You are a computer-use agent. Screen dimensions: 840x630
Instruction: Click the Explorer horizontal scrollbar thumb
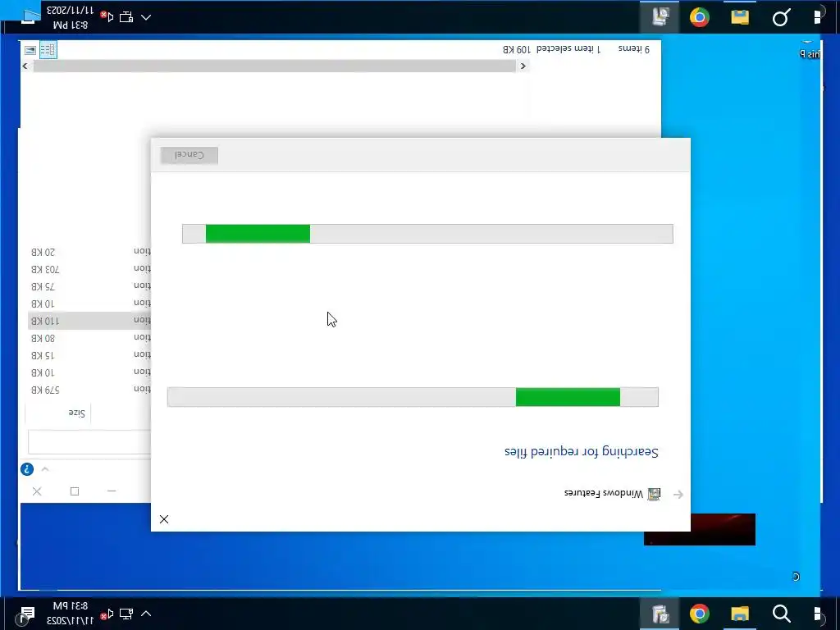click(275, 66)
